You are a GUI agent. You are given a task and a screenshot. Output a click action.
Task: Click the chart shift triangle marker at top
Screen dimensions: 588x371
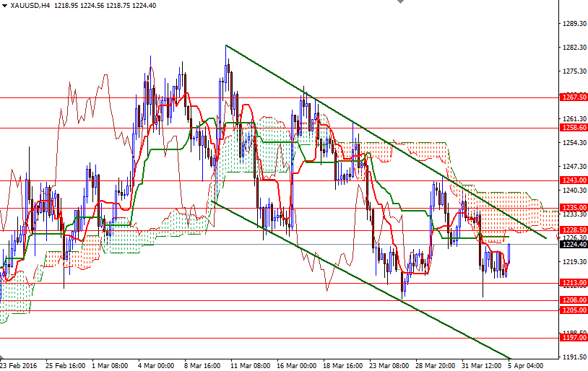coord(399,3)
